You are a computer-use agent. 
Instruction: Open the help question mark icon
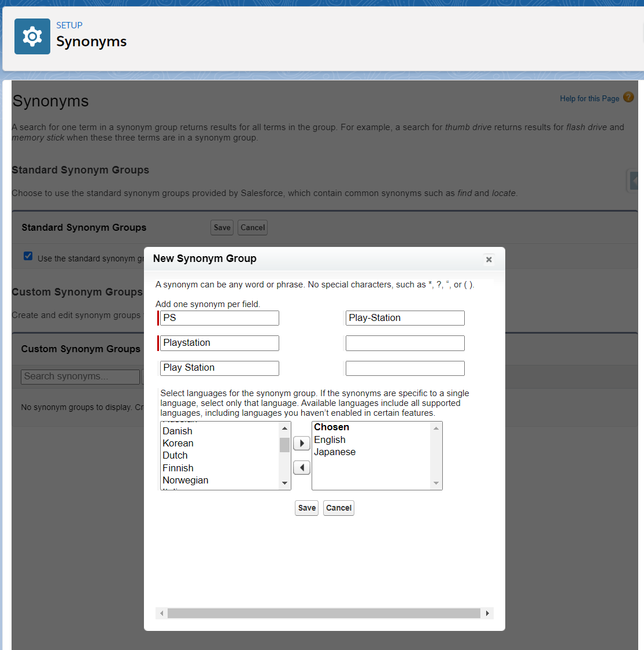coord(628,97)
